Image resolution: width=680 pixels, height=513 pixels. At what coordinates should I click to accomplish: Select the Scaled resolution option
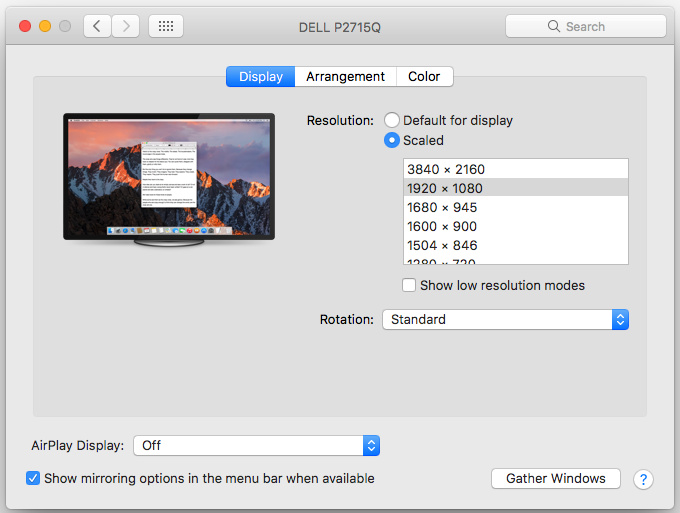tap(392, 140)
